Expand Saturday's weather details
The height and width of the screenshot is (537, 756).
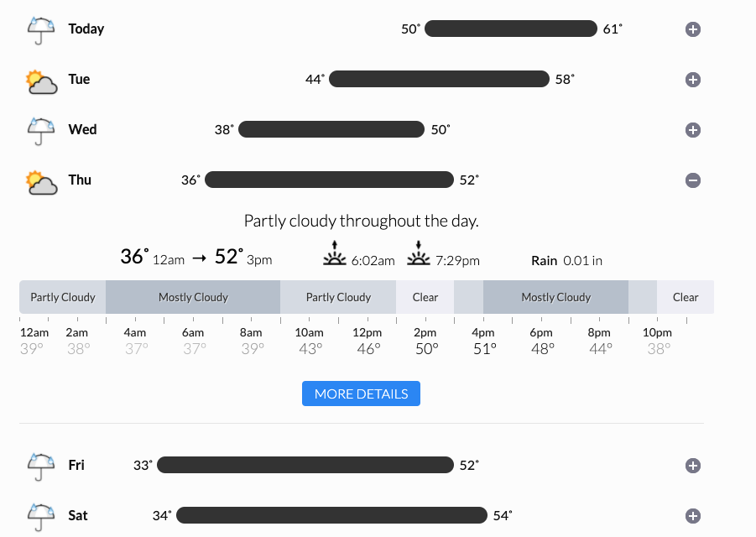692,515
